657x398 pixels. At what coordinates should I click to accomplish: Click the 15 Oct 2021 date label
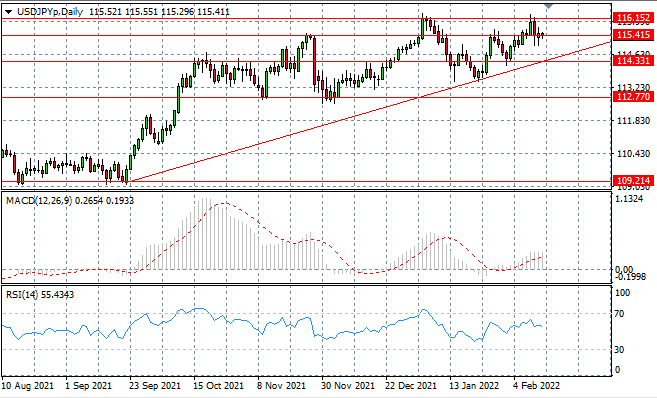218,385
